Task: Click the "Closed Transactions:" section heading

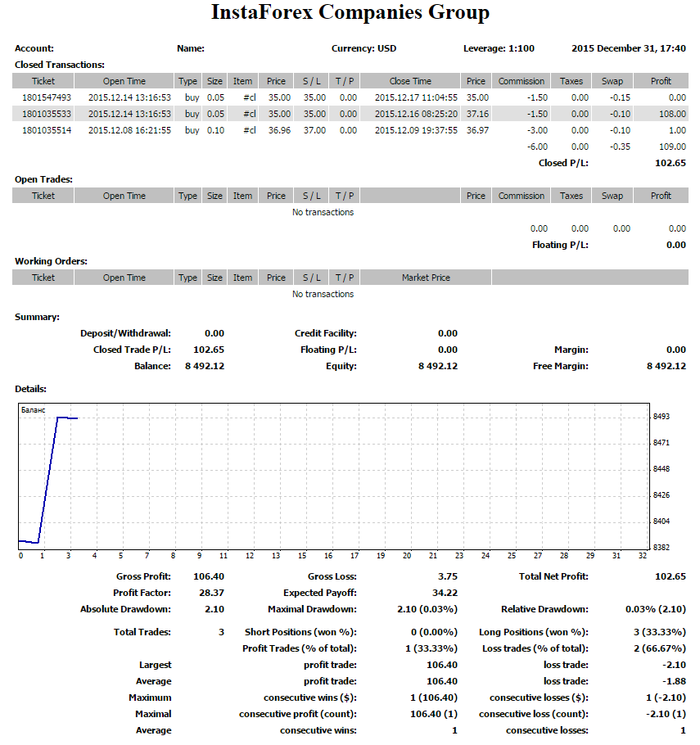Action: coord(60,65)
